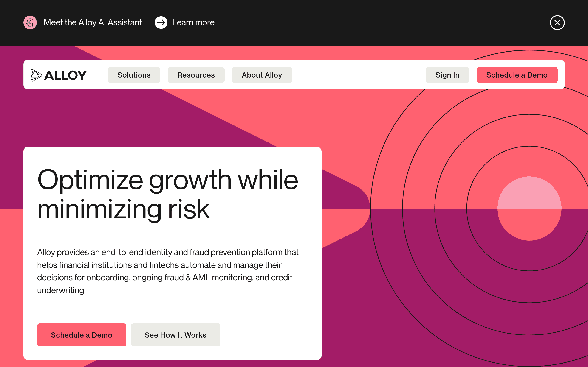Click the Alloy triangle logo icon
588x367 pixels.
pyautogui.click(x=36, y=75)
